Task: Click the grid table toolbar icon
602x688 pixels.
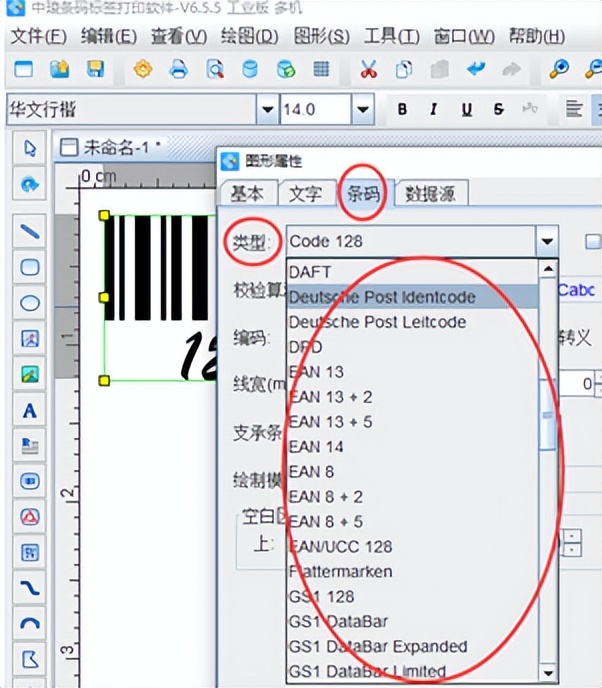Action: 321,69
